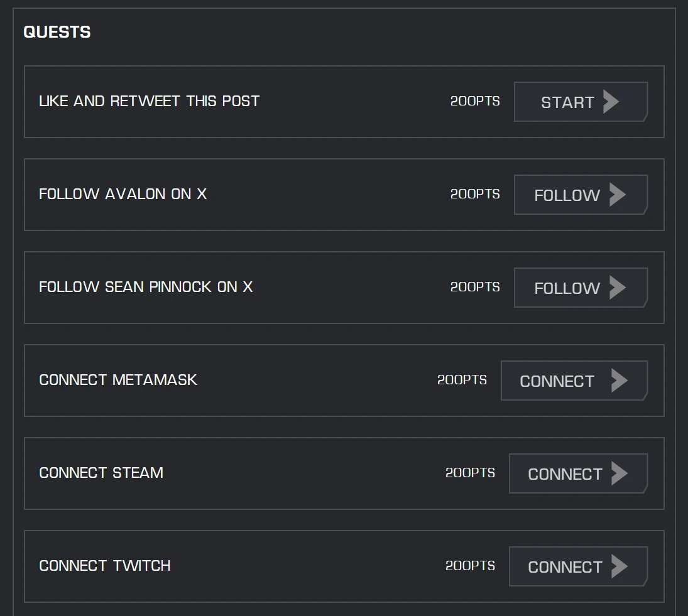Click the 200PTS reward for Connect Twitch
Screen dimensions: 688x616
(470, 566)
